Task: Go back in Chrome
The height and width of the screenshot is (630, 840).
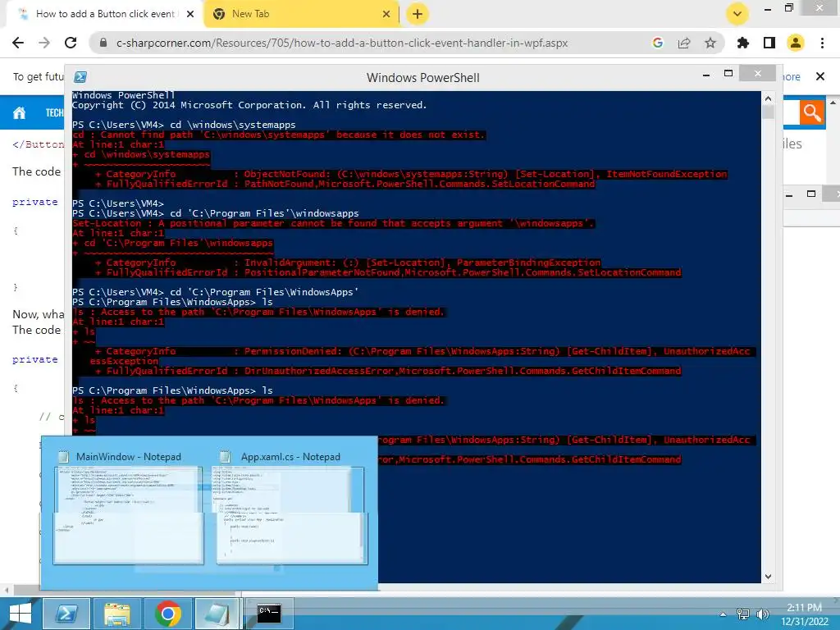Action: pos(18,43)
